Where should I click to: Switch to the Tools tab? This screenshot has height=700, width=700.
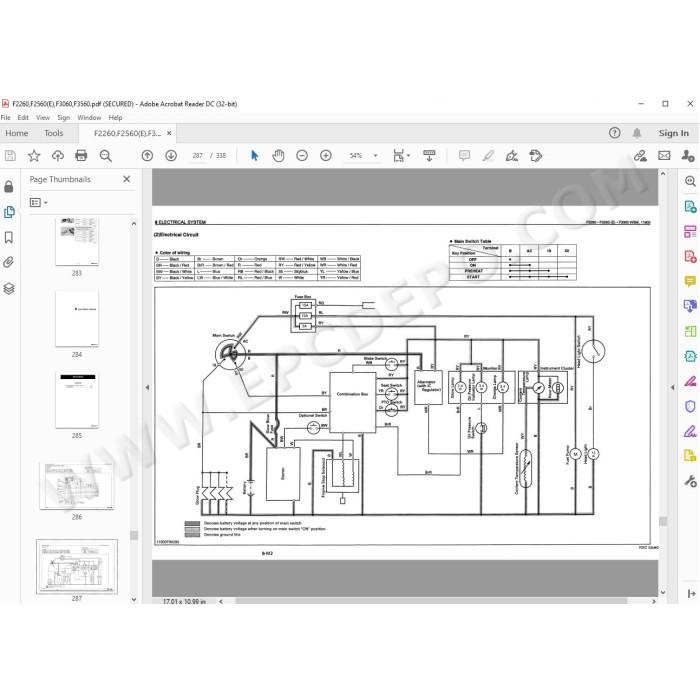tap(54, 133)
